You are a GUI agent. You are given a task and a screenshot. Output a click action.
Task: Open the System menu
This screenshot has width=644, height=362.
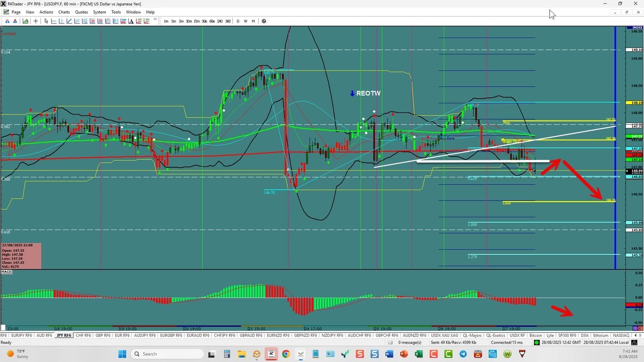pos(100,12)
